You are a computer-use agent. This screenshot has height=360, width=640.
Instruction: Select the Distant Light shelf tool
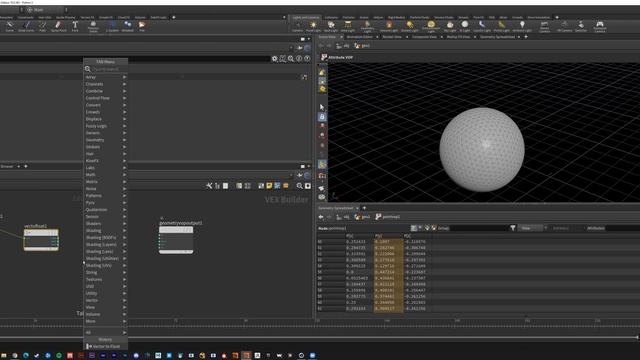[x=409, y=27]
